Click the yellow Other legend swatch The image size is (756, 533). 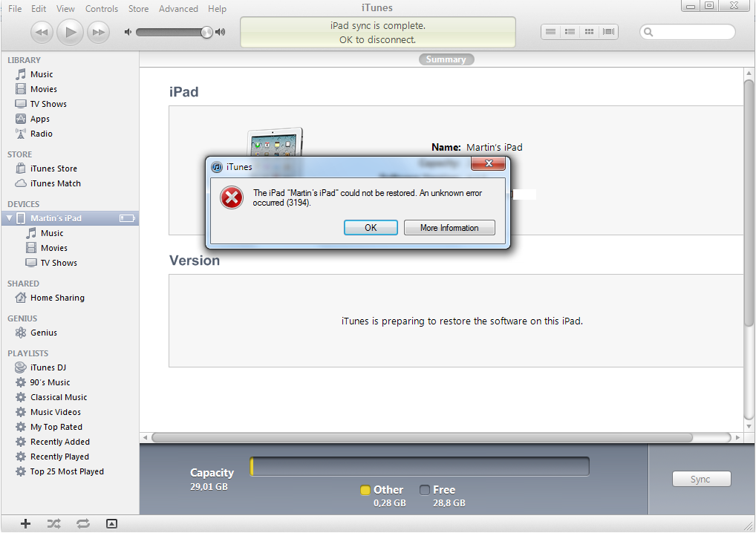click(x=365, y=490)
